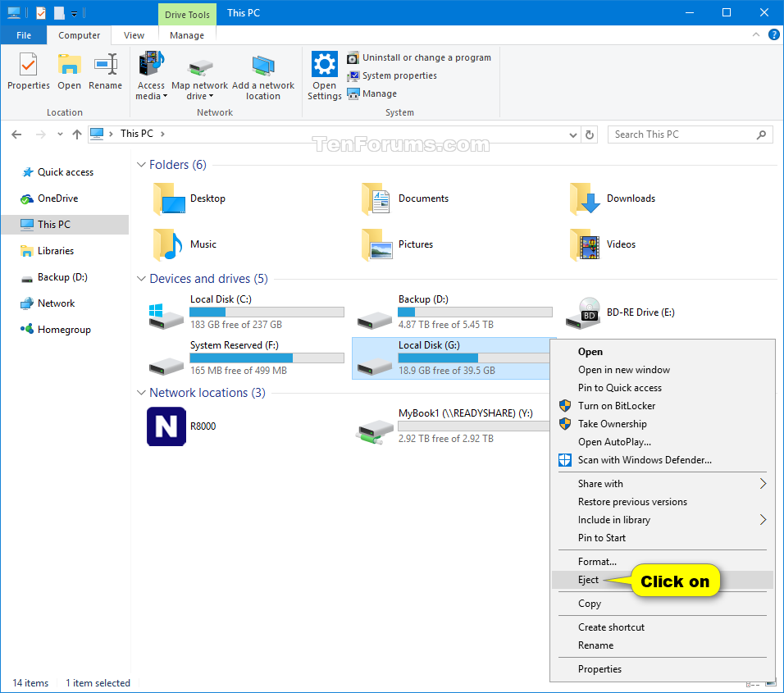Go back with the Back arrow
Image resolution: width=784 pixels, height=693 pixels.
(16, 134)
